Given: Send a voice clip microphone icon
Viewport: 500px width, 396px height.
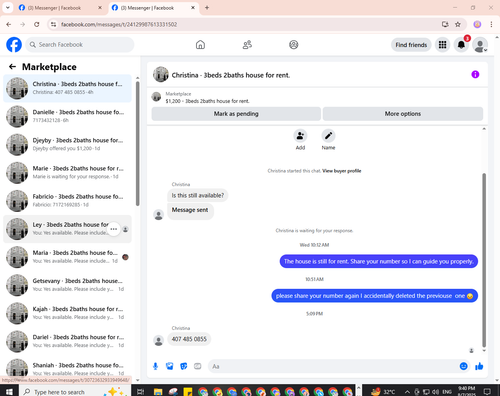Looking at the screenshot, I should [155, 366].
